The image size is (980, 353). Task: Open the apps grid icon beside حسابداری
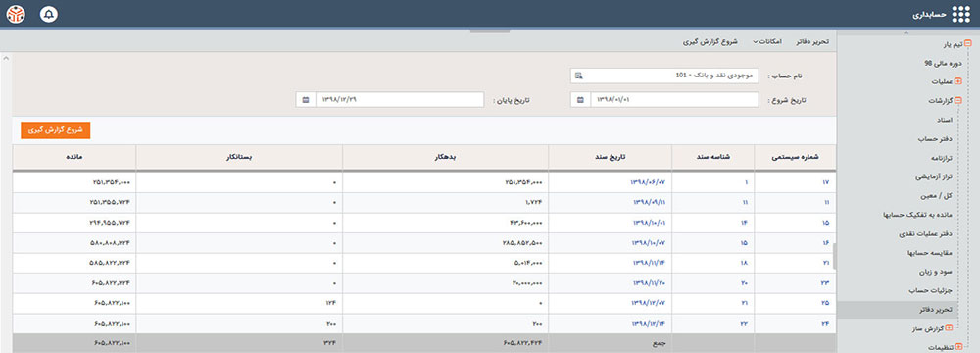pyautogui.click(x=960, y=14)
